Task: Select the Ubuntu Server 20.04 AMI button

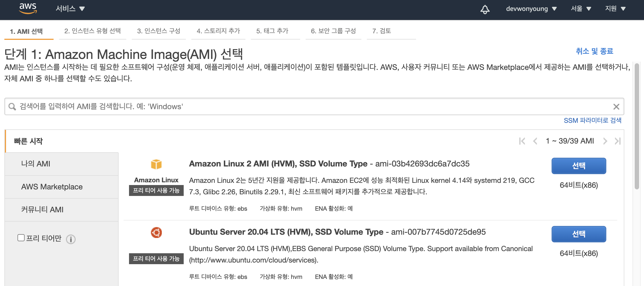Action: [579, 234]
